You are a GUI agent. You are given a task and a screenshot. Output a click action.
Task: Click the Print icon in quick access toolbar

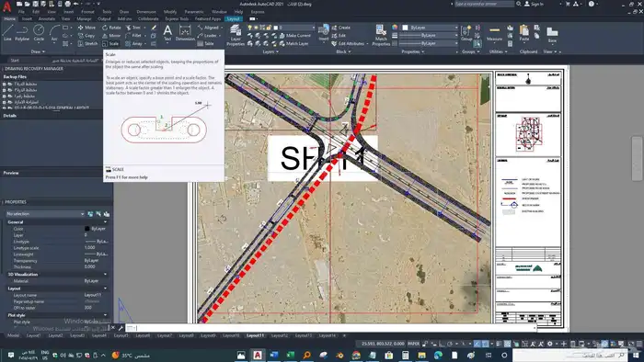(x=68, y=4)
